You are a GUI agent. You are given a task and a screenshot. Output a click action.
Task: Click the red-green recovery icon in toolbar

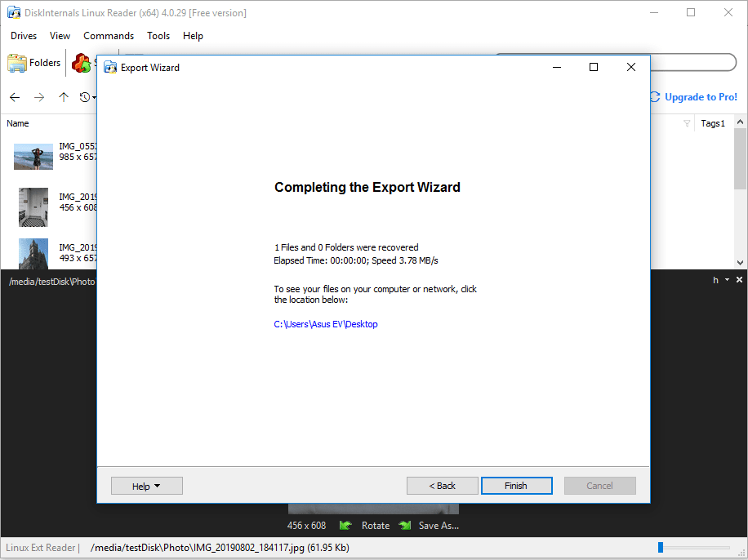[x=82, y=63]
